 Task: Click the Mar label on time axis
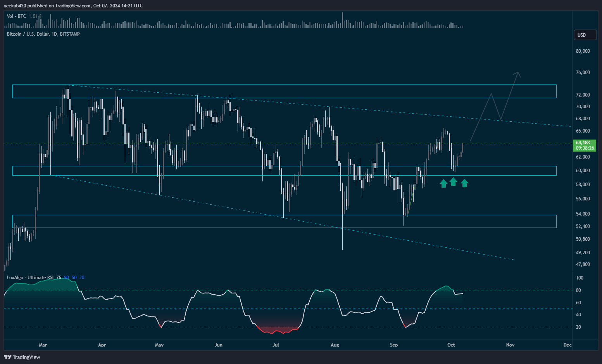[43, 345]
